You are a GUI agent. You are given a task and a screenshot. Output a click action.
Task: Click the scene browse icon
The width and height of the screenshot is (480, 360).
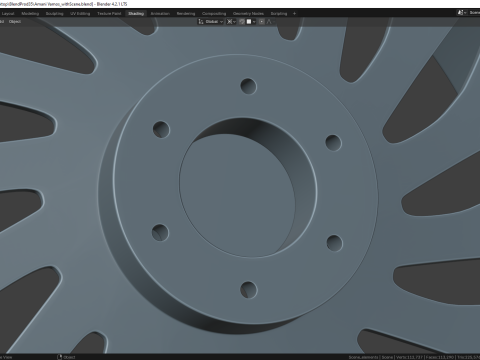(x=461, y=13)
